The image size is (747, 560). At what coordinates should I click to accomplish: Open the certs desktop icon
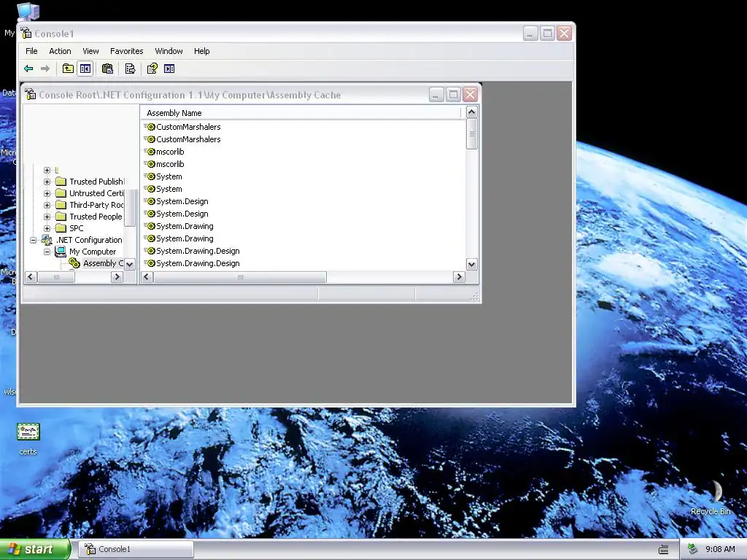click(28, 439)
